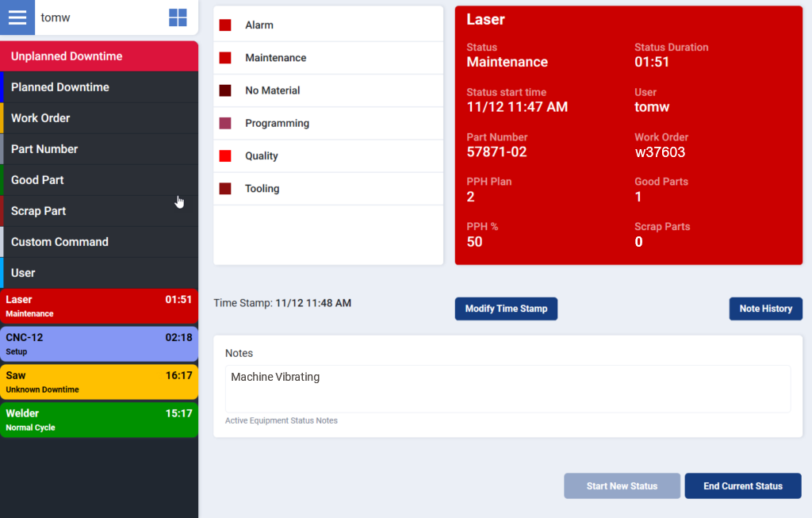Open the Work Order sidebar entry

[x=99, y=117]
